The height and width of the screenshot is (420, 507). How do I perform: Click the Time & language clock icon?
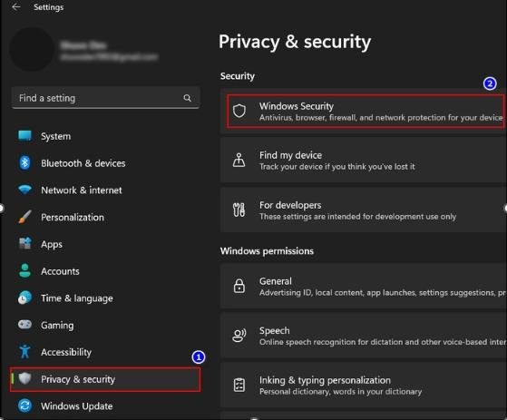coord(24,298)
